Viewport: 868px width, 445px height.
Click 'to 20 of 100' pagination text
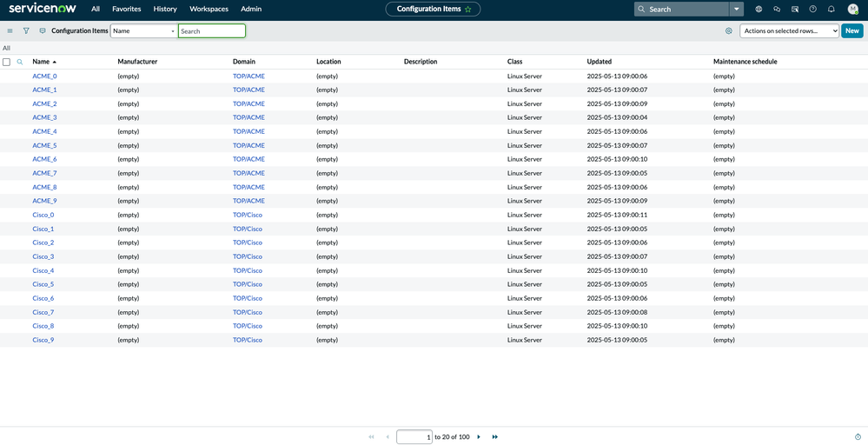click(452, 436)
